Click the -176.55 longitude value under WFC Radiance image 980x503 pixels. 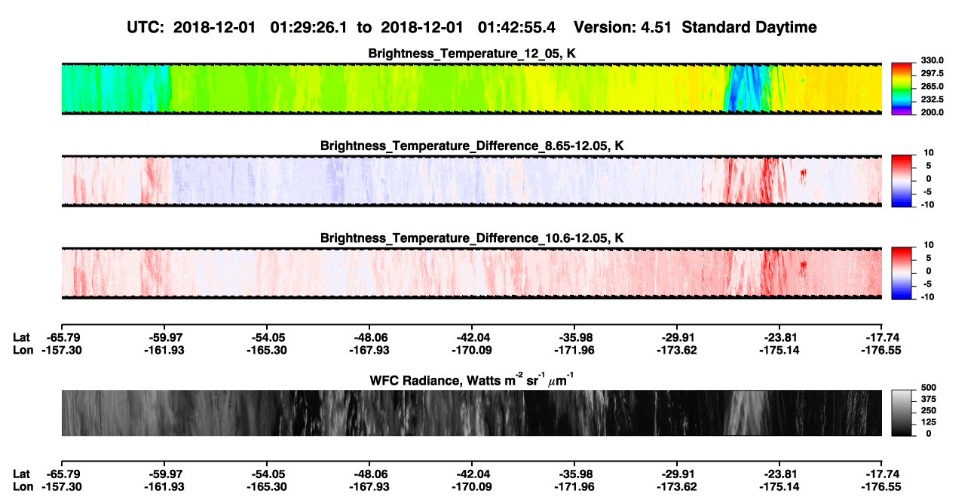pos(882,487)
